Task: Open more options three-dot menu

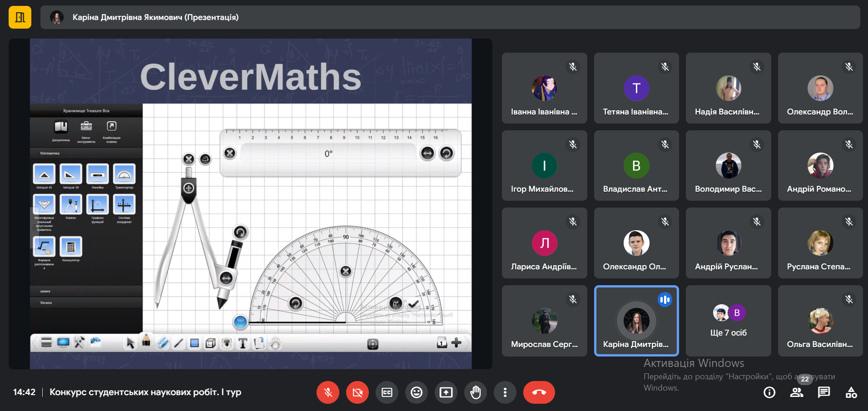Action: point(505,392)
